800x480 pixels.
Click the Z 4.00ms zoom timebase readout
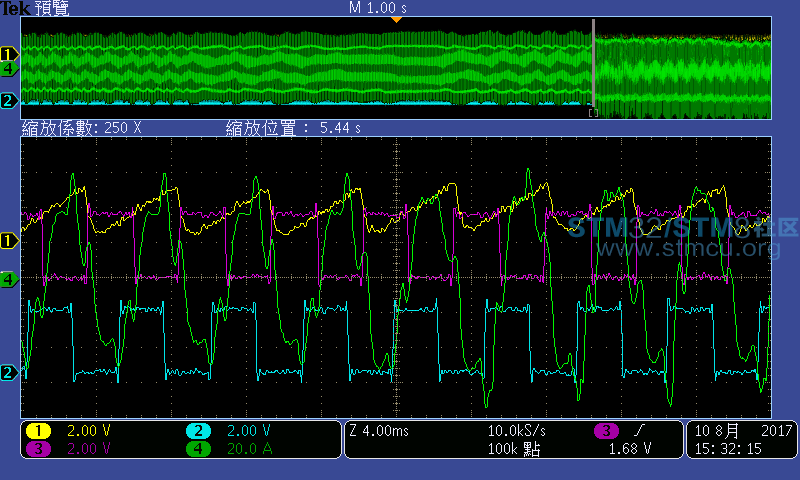coord(379,431)
